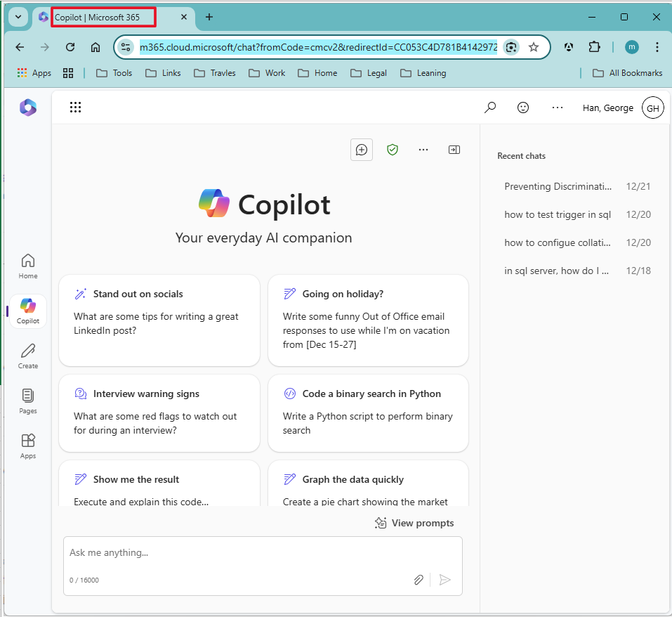Open the app launcher waffle icon
This screenshot has height=617, width=672.
tap(75, 108)
